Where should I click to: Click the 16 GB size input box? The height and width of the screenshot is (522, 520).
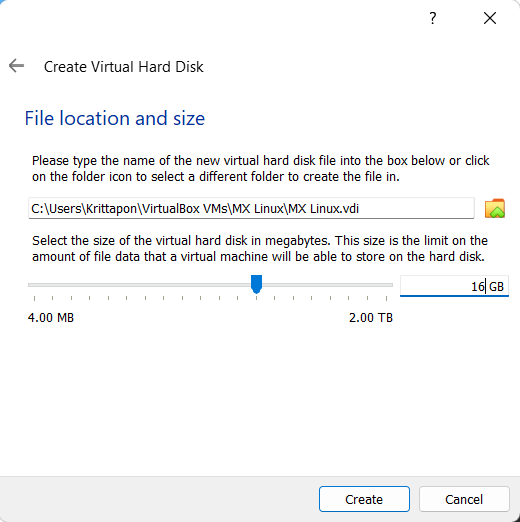coord(454,286)
